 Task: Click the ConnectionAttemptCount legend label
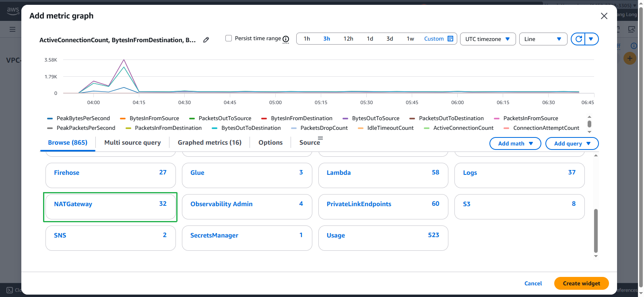click(546, 128)
